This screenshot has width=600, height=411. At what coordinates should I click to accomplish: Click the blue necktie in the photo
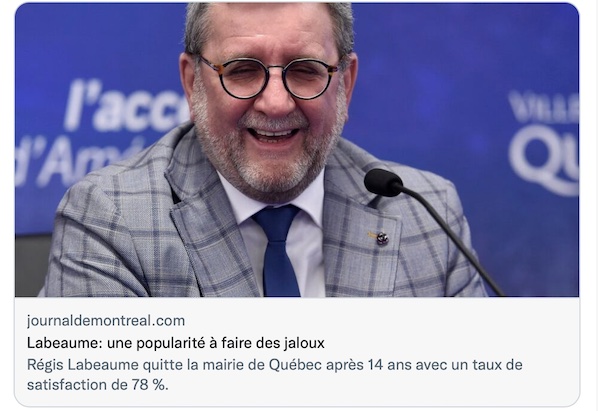(278, 250)
